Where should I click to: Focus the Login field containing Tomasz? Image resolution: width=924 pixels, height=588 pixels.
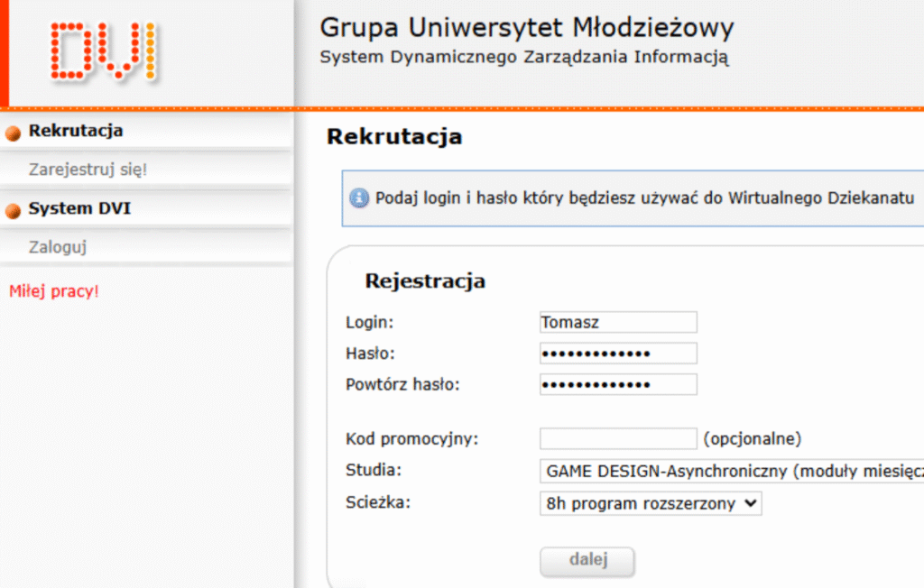pos(618,322)
